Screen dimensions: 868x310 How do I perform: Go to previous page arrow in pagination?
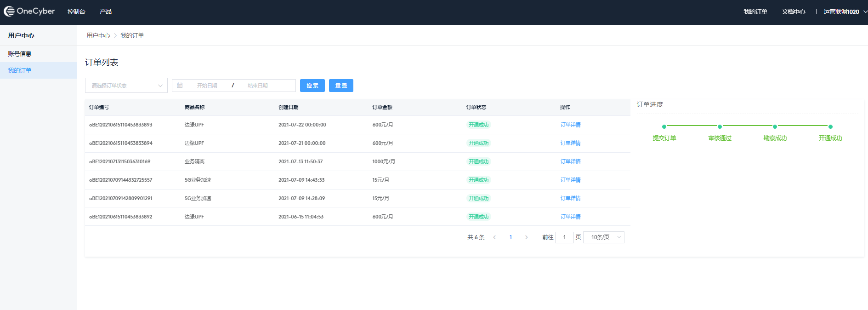tap(494, 237)
